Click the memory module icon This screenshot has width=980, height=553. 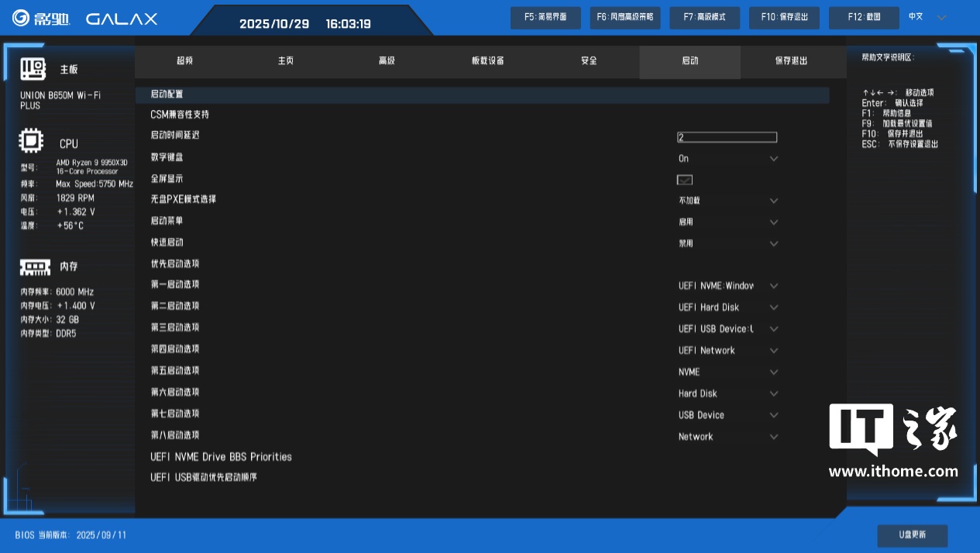click(x=35, y=266)
